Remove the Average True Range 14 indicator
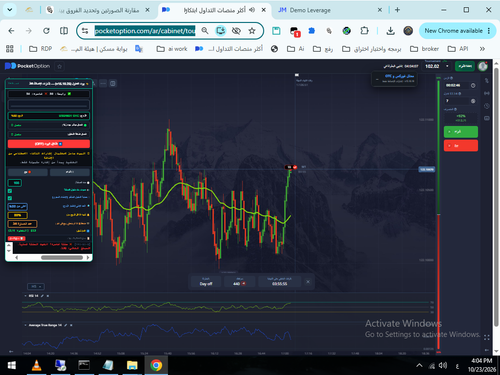This screenshot has height=375, width=500. 71,325
